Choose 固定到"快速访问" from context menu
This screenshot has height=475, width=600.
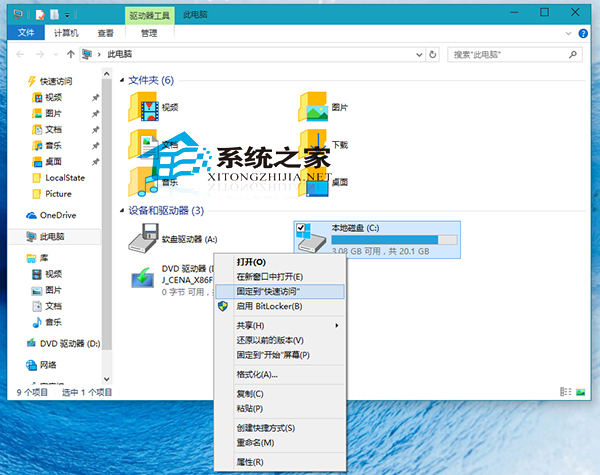pos(280,292)
